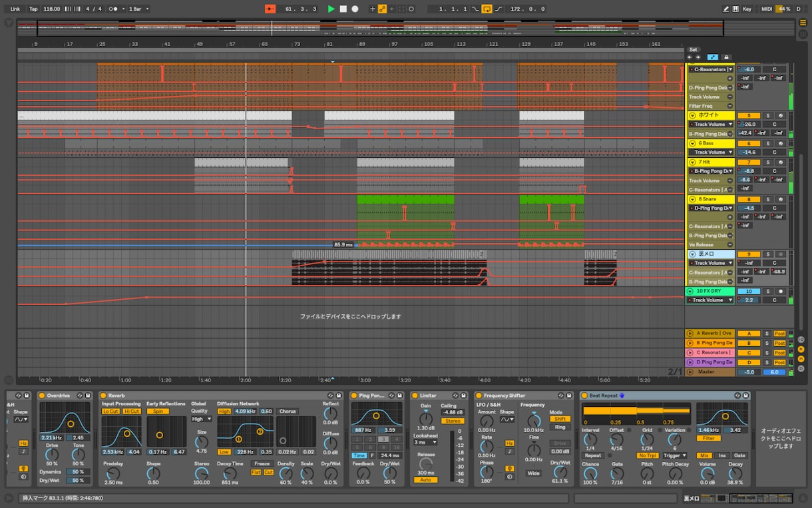
Task: Toggle the Punch-In switch
Action: [x=475, y=9]
